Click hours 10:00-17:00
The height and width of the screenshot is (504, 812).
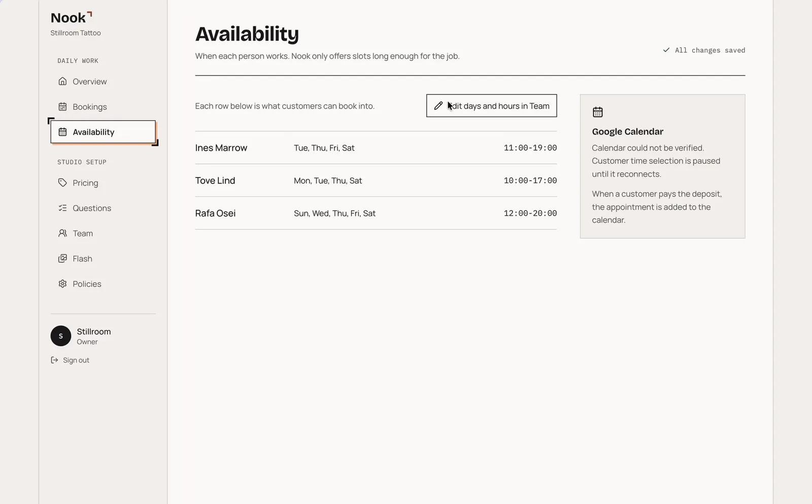[530, 180]
